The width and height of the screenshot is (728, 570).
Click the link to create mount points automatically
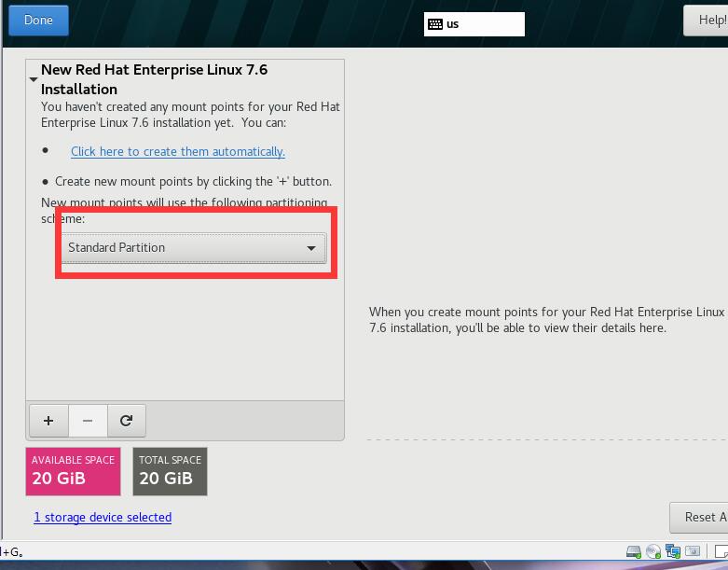pyautogui.click(x=178, y=151)
